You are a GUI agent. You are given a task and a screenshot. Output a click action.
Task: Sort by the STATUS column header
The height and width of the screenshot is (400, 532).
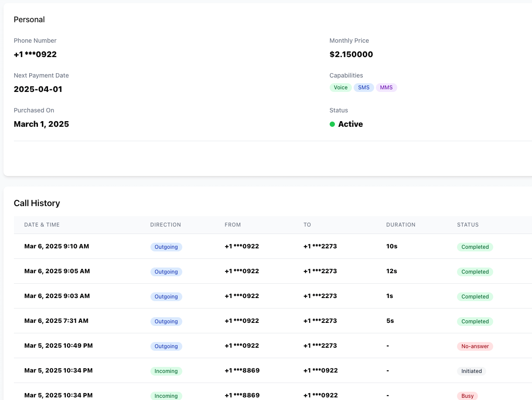pos(468,225)
